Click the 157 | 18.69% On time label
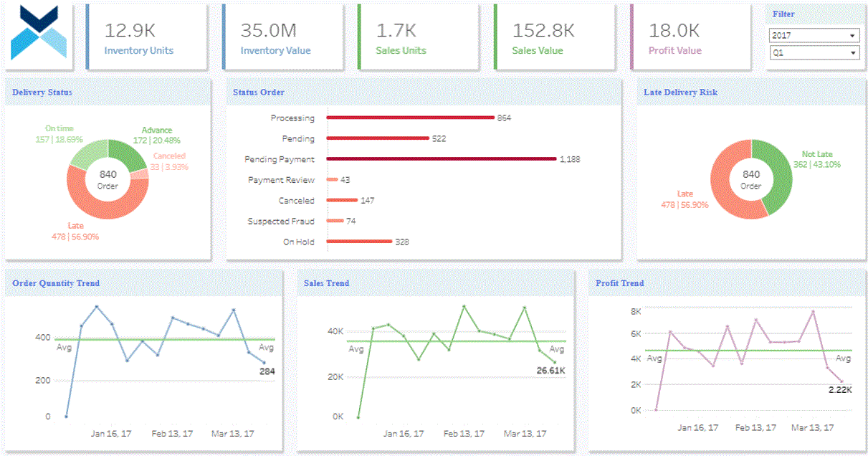This screenshot has height=456, width=868. click(x=59, y=139)
